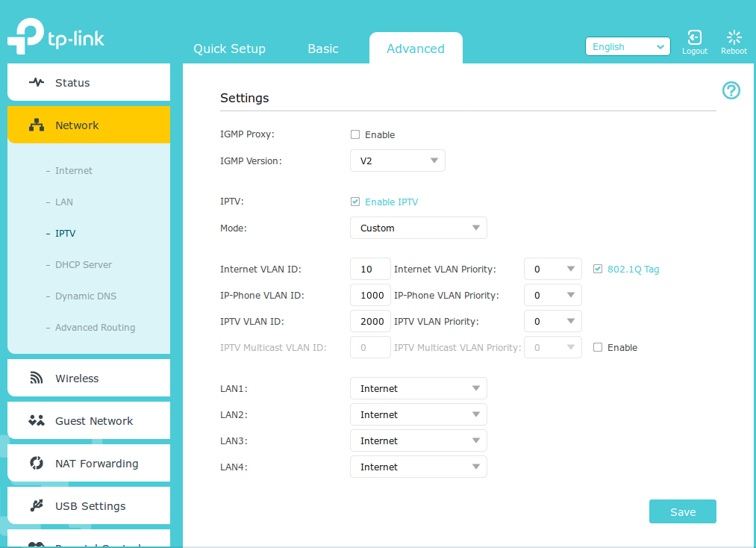This screenshot has width=756, height=548.
Task: Switch to the Quick Setup tab
Action: tap(230, 49)
